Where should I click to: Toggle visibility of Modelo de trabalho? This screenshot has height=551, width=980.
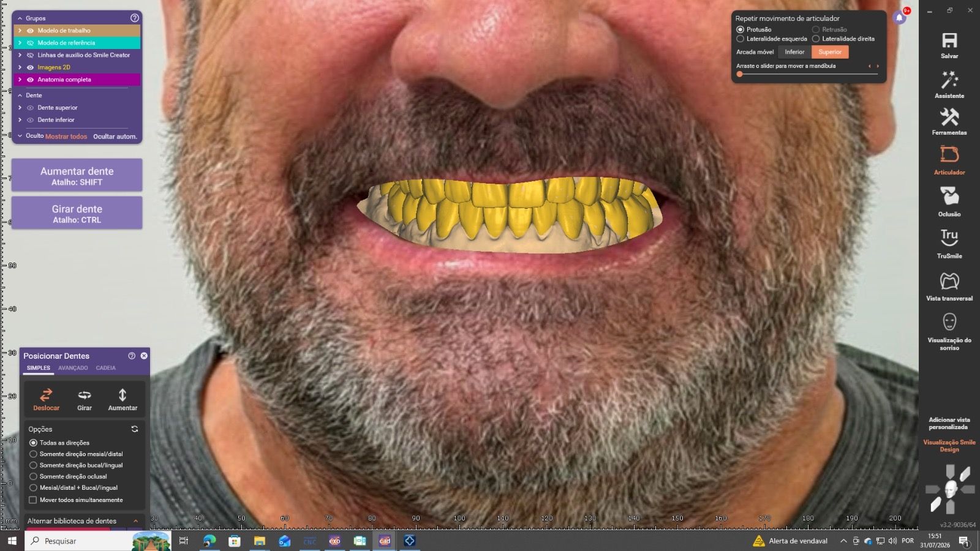coord(30,31)
